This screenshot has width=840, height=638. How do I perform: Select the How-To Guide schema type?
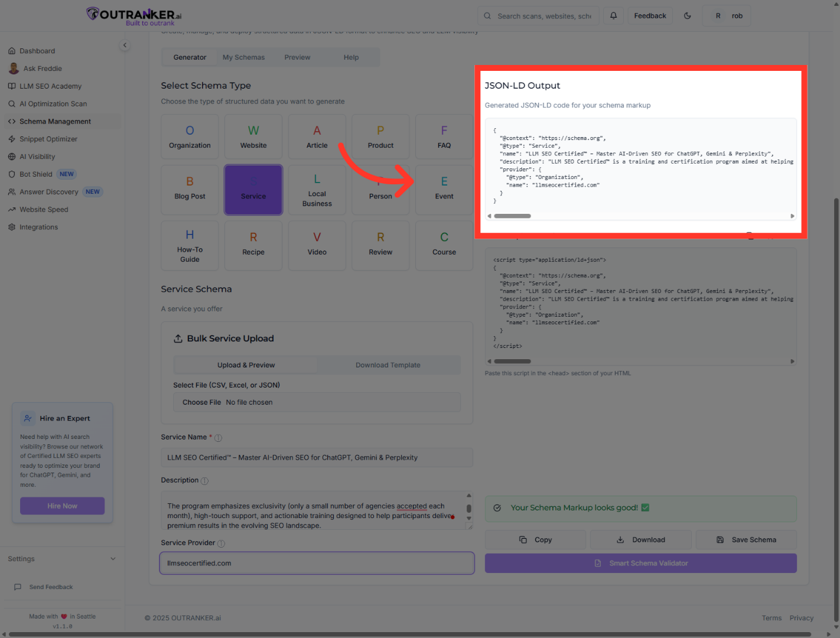point(190,245)
